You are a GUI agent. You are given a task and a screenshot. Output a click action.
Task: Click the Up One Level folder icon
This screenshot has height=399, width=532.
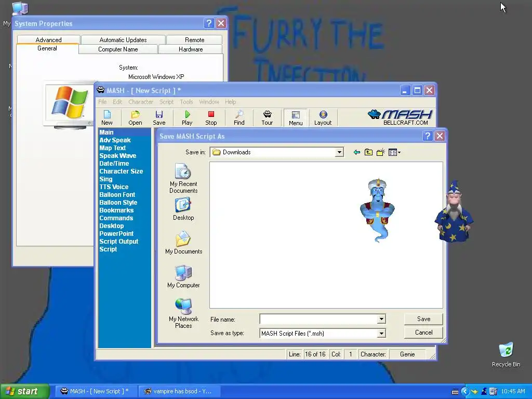coord(368,152)
